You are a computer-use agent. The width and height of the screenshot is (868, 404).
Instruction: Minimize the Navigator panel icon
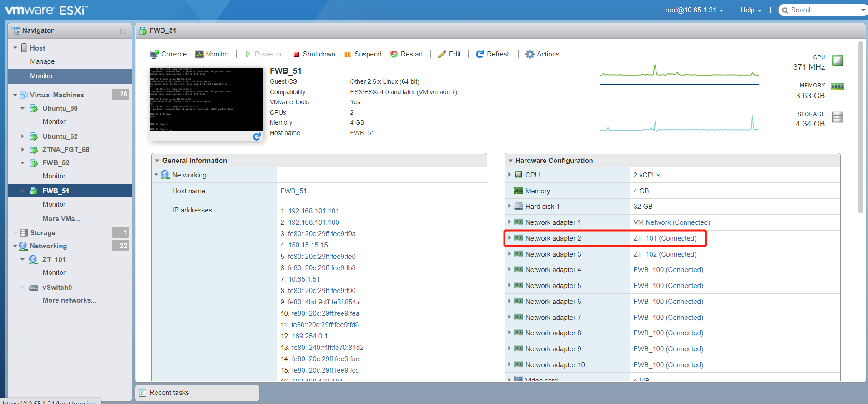pyautogui.click(x=123, y=31)
